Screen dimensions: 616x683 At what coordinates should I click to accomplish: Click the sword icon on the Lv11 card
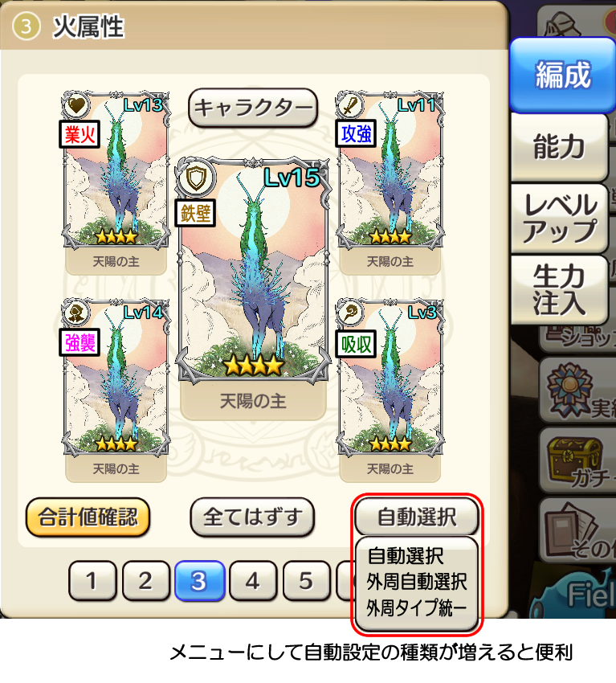coord(351,105)
